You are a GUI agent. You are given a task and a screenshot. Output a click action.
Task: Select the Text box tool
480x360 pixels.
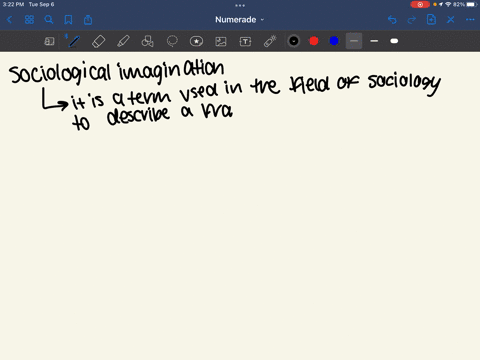click(x=245, y=41)
